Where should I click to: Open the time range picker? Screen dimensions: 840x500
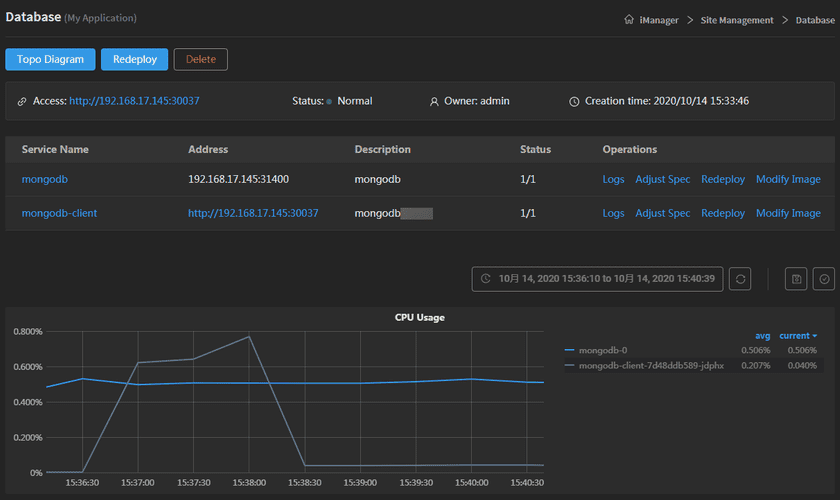pyautogui.click(x=598, y=279)
